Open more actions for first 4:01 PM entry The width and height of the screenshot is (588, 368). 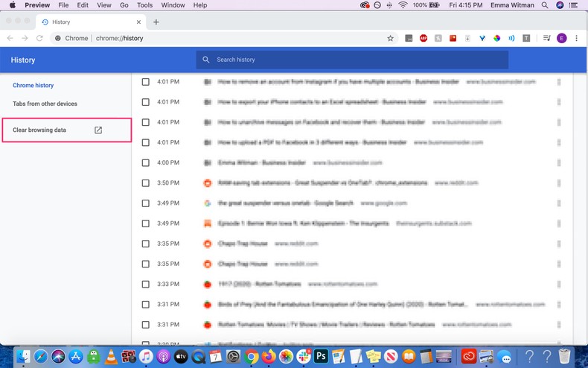click(558, 82)
